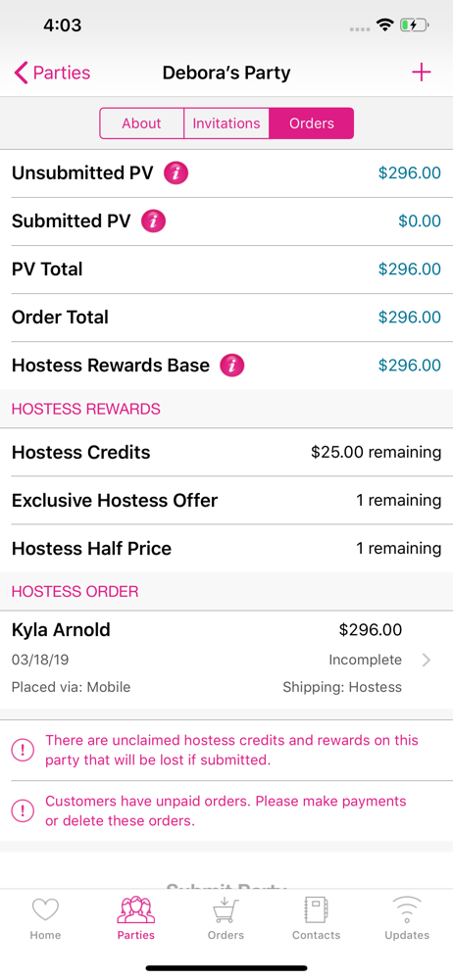This screenshot has height=980, width=453.
Task: Open the Orders cart icon
Action: pos(226,909)
